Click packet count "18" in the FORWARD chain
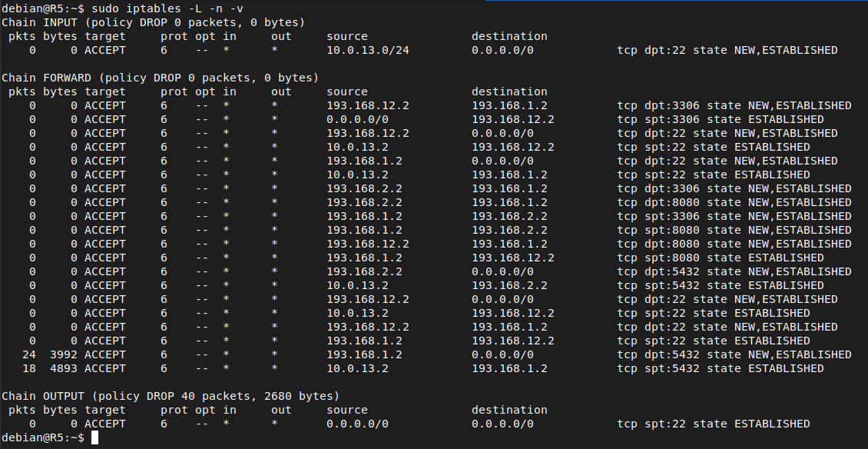 [x=28, y=368]
